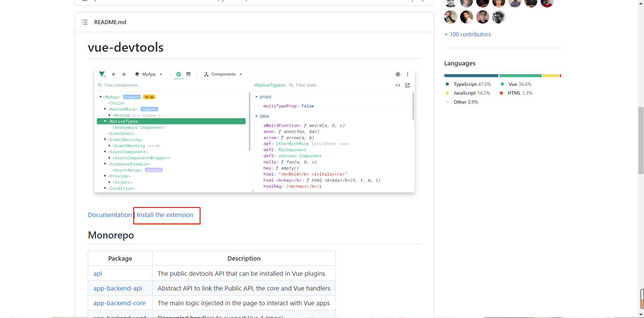Click green Vue segment of language bar
The height and width of the screenshot is (318, 644).
(521, 76)
